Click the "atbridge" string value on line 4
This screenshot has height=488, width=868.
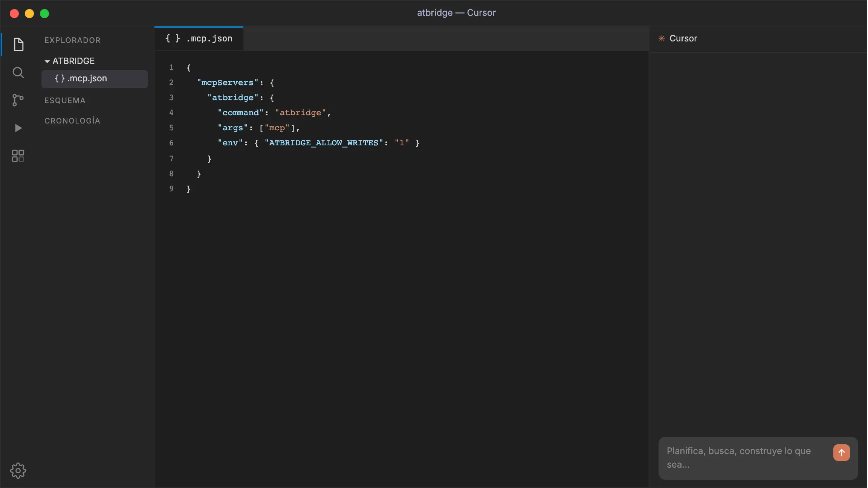coord(300,113)
